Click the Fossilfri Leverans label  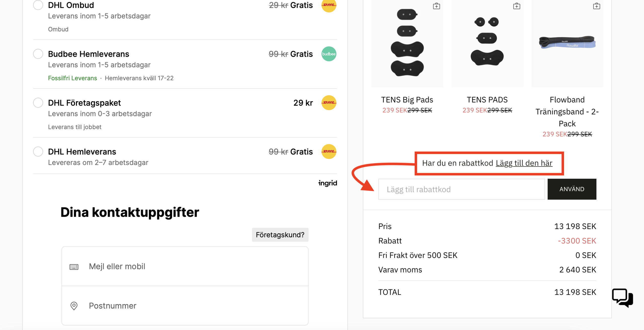pyautogui.click(x=72, y=78)
